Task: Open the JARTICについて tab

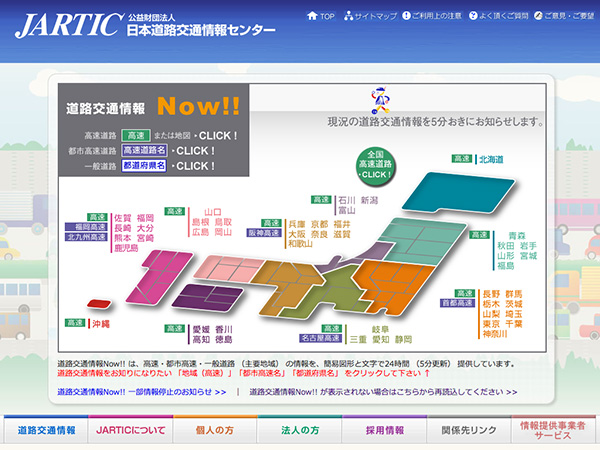Action: point(130,430)
